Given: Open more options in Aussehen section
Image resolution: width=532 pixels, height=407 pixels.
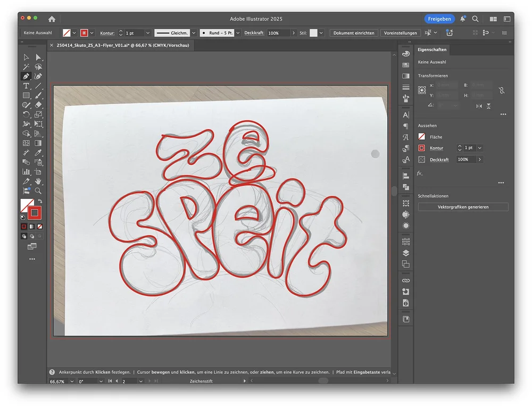Looking at the screenshot, I should coord(501,183).
